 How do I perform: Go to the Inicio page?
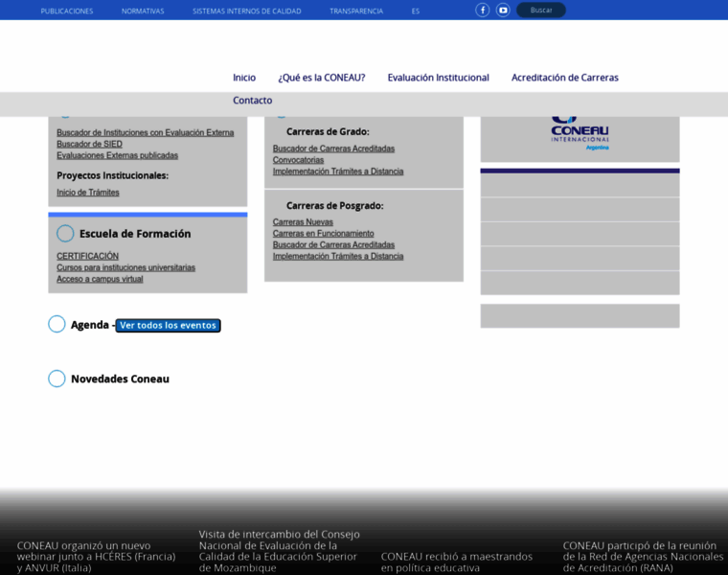click(244, 78)
